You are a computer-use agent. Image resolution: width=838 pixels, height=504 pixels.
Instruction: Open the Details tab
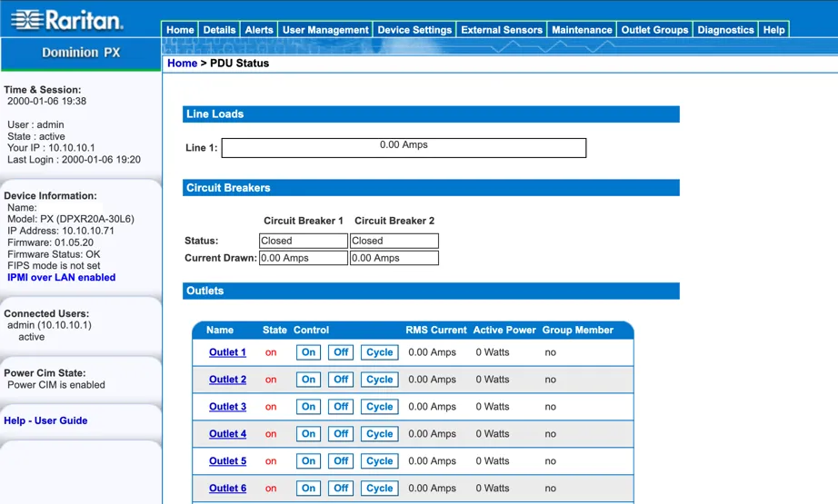point(219,30)
